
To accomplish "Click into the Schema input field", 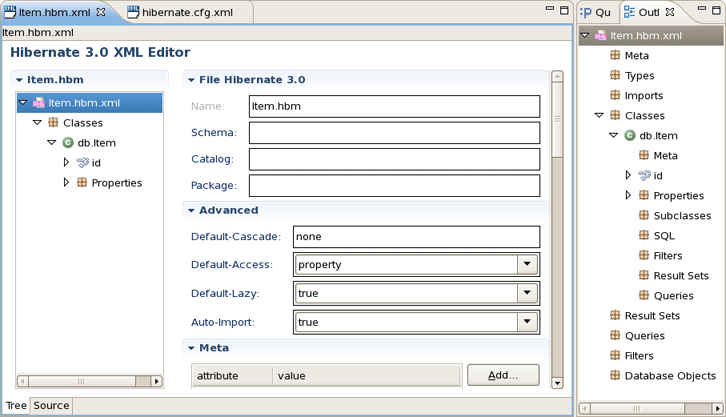I will pyautogui.click(x=394, y=133).
